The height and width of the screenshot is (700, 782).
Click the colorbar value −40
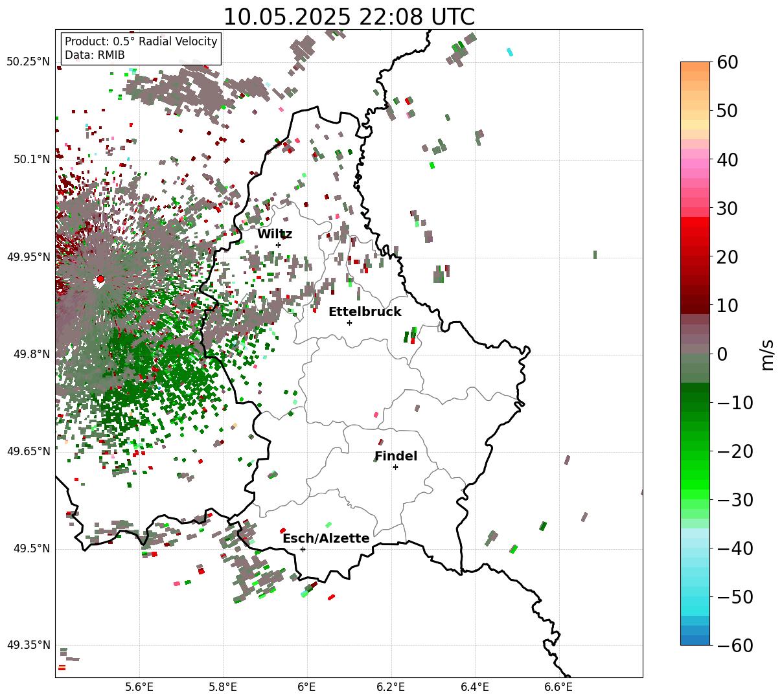pos(735,548)
